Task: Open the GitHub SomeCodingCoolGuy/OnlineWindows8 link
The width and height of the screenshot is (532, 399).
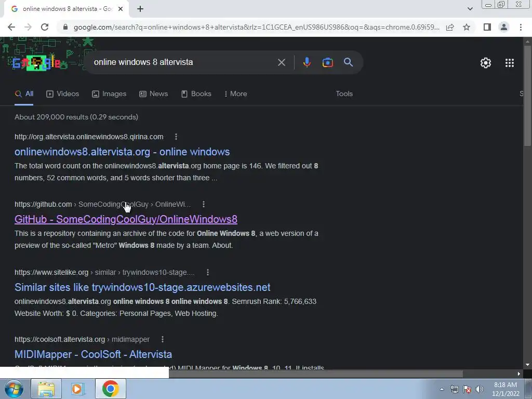Action: 126,219
